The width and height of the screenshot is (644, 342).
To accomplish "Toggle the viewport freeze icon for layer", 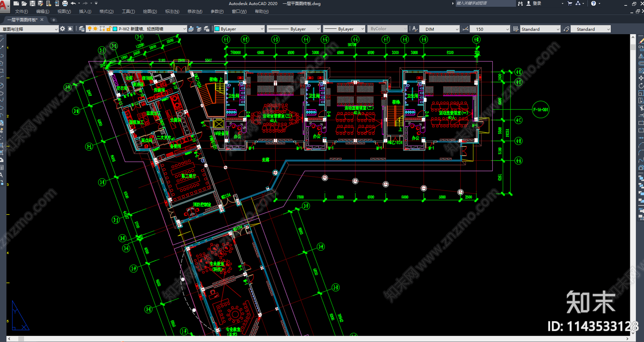I will tap(102, 29).
